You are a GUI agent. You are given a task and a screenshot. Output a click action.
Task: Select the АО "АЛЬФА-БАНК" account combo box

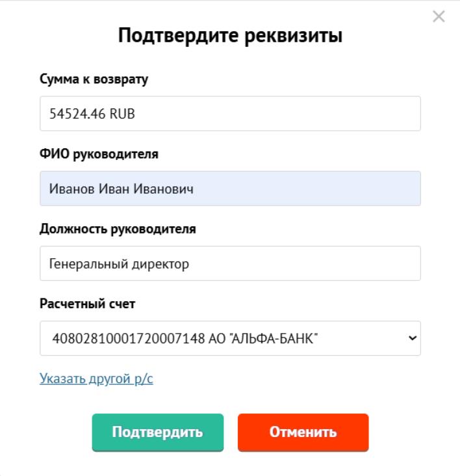tap(230, 338)
